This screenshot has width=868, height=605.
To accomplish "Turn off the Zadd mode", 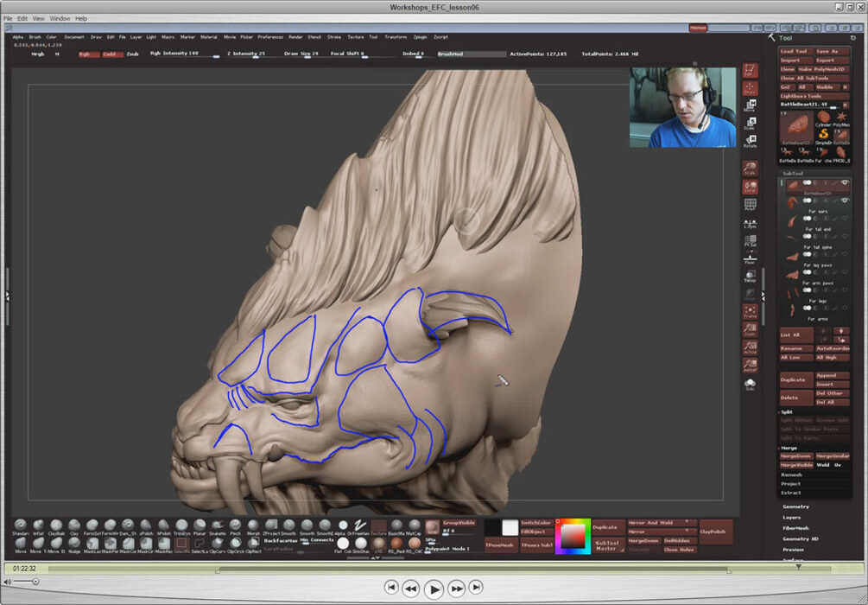I will 113,54.
